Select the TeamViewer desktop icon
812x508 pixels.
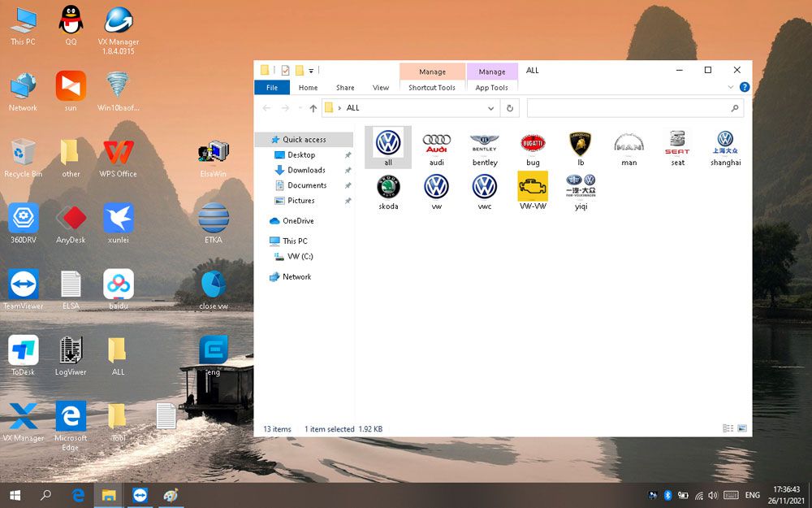24,289
